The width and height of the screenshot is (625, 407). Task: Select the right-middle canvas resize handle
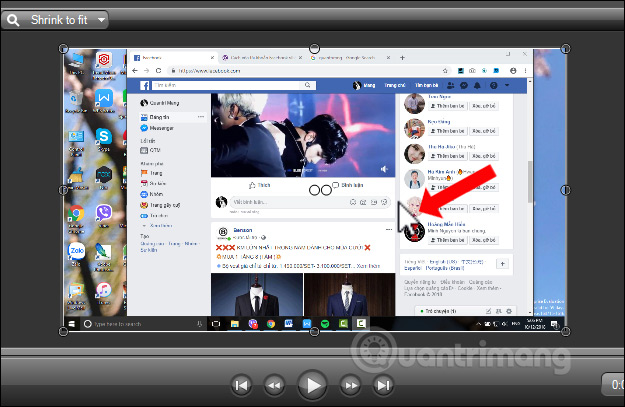tap(566, 190)
